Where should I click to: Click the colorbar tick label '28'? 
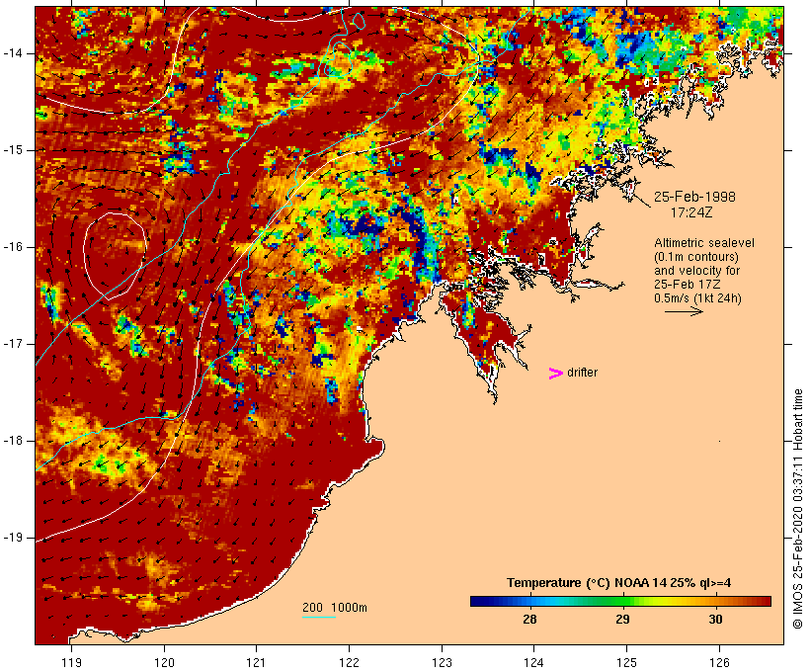coord(530,619)
